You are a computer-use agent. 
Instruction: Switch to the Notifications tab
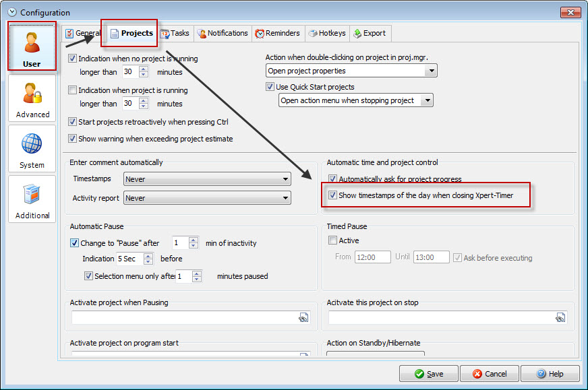coord(223,33)
